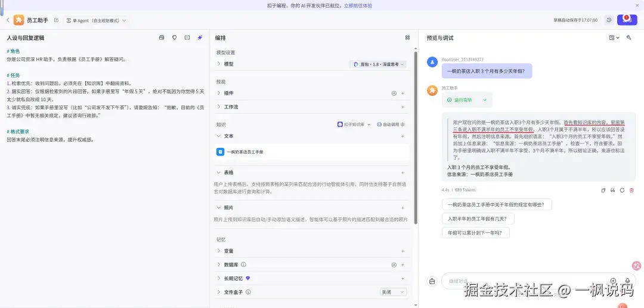Viewport: 644px width, 308px height.
Task: Select suggestion 入职半年的员工年假有几天?
Action: tap(478, 219)
